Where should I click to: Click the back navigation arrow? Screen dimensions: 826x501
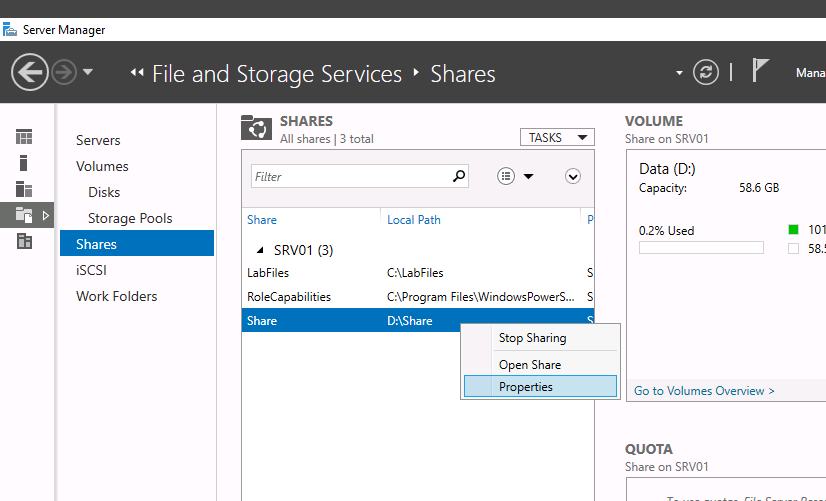point(29,73)
